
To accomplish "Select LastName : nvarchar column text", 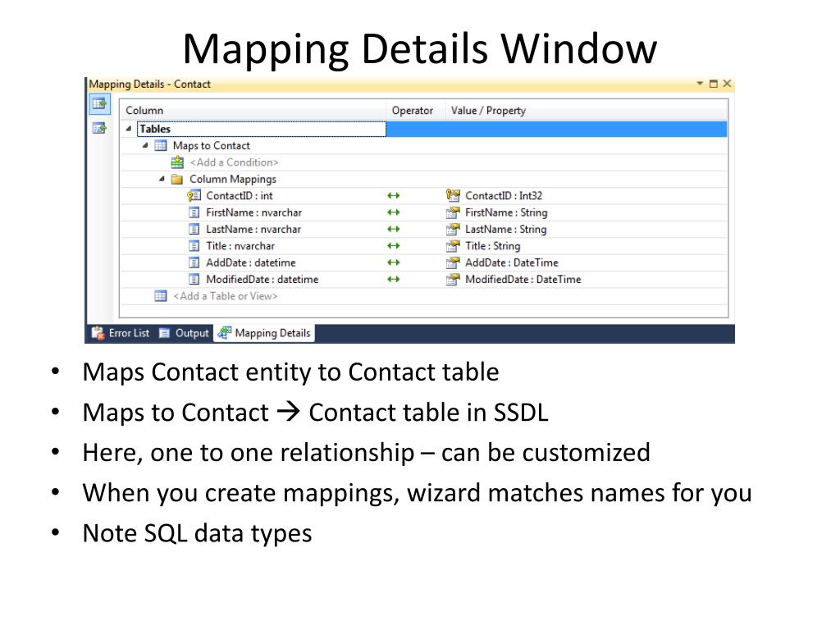I will (x=253, y=229).
